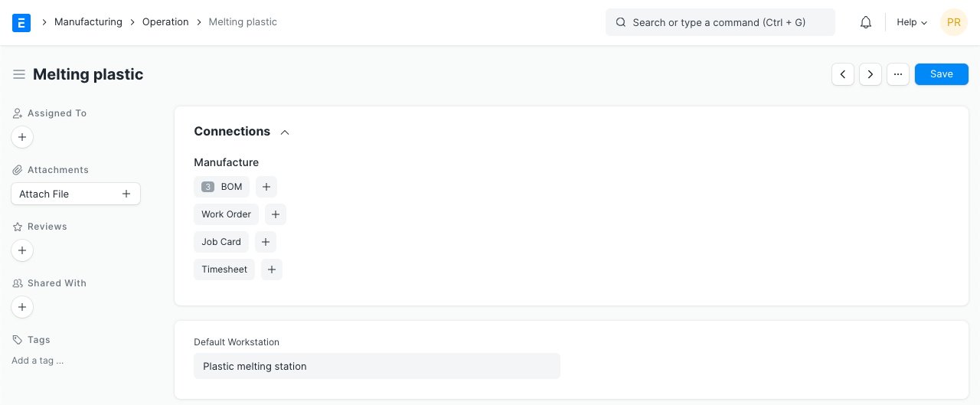The height and width of the screenshot is (405, 980).
Task: Create new Work Order plus icon
Action: click(x=276, y=214)
